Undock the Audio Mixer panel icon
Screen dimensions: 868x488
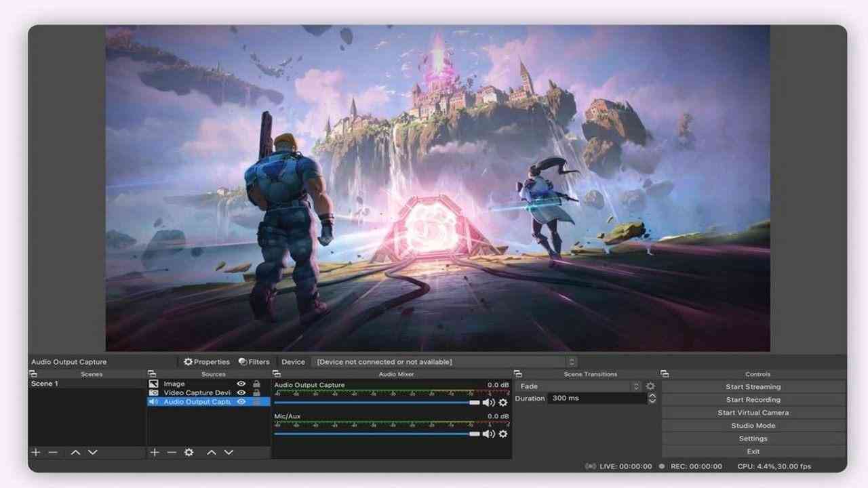[276, 373]
